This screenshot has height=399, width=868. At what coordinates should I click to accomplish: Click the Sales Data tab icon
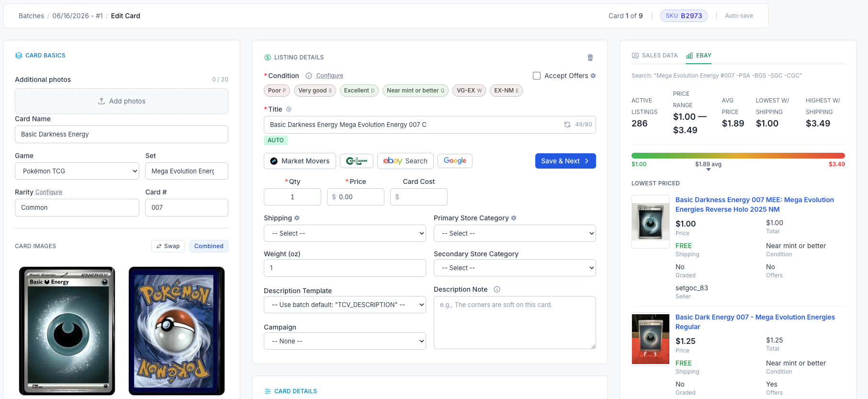[635, 56]
